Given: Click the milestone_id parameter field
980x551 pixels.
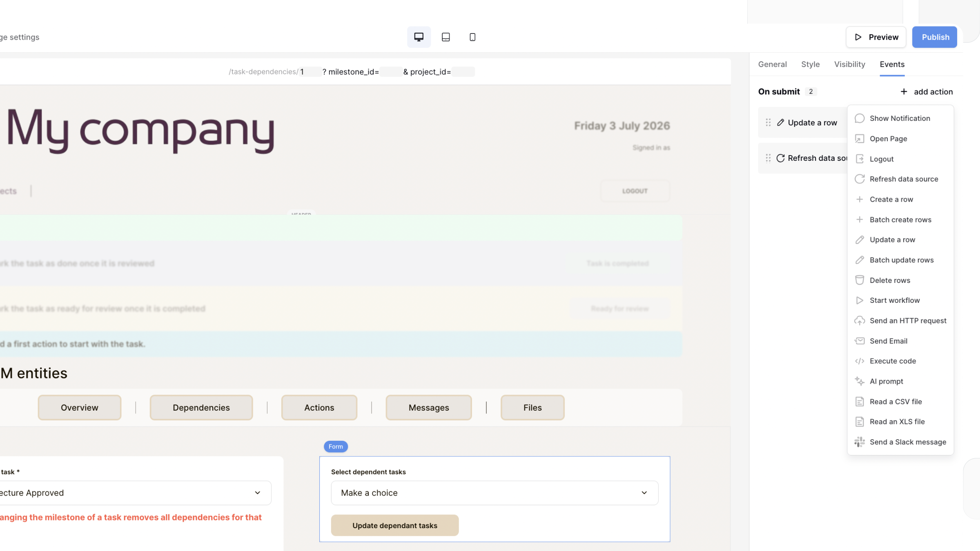Looking at the screenshot, I should (x=391, y=72).
